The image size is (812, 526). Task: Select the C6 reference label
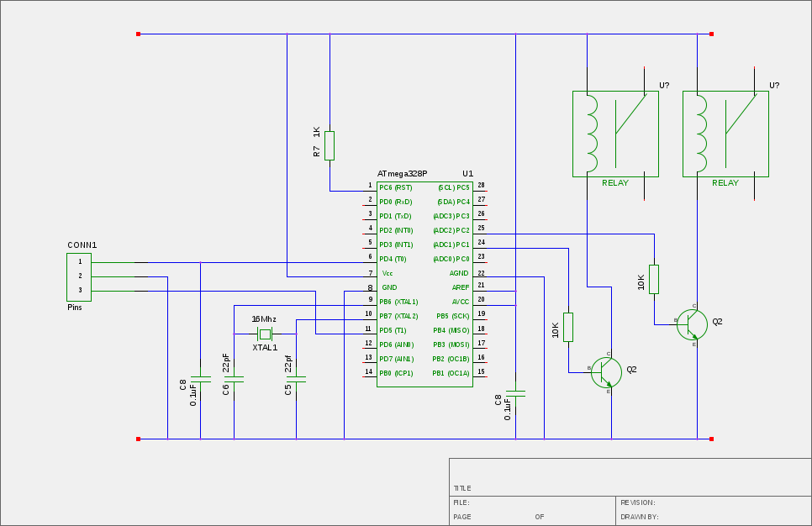coord(226,390)
